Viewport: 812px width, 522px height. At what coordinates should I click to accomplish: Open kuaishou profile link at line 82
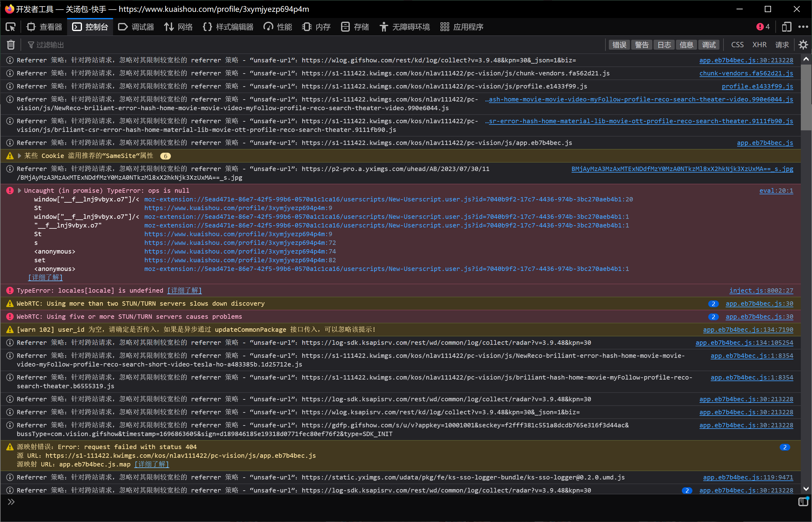pyautogui.click(x=240, y=260)
